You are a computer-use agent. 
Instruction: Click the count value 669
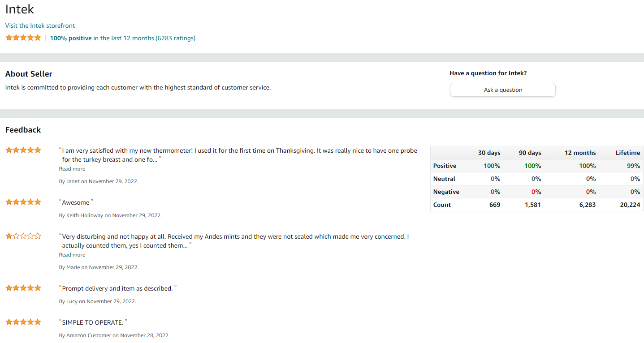pyautogui.click(x=495, y=205)
